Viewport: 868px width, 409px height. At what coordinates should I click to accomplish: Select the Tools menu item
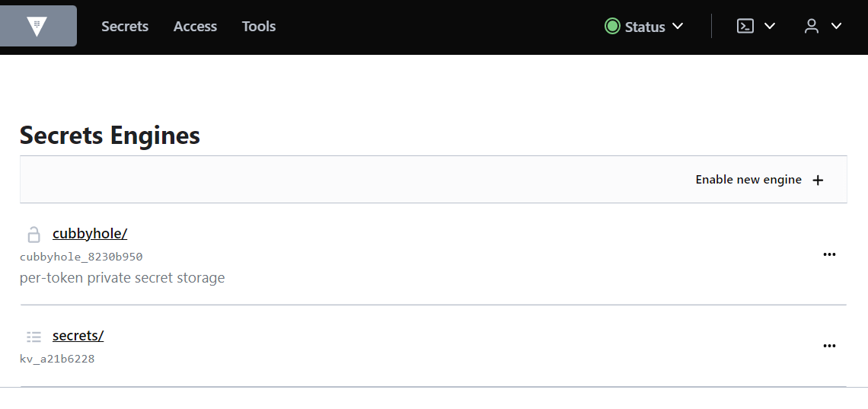coord(259,27)
